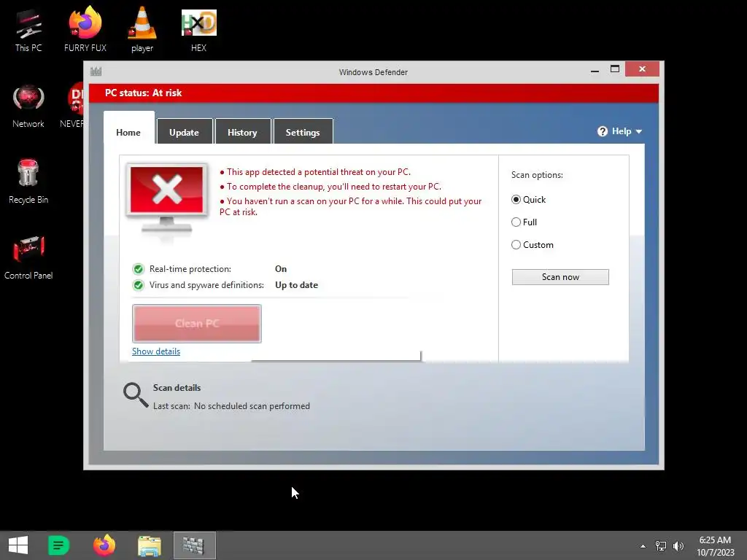Open the network tray icon
The image size is (747, 560).
[661, 546]
